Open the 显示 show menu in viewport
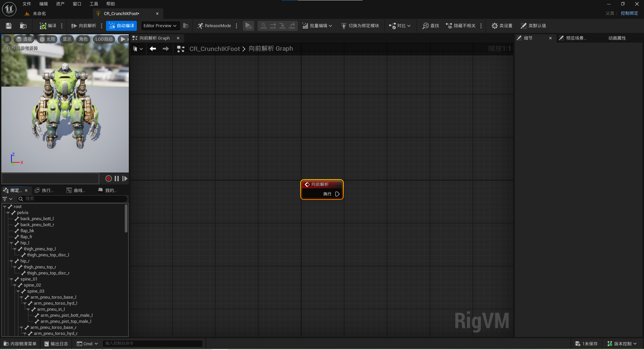This screenshot has height=350, width=644. (x=67, y=39)
